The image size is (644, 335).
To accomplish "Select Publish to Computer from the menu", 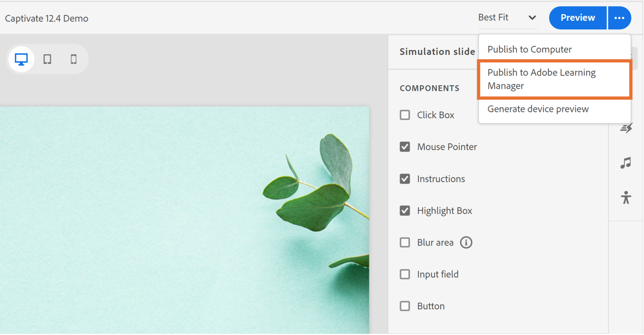I will coord(530,49).
